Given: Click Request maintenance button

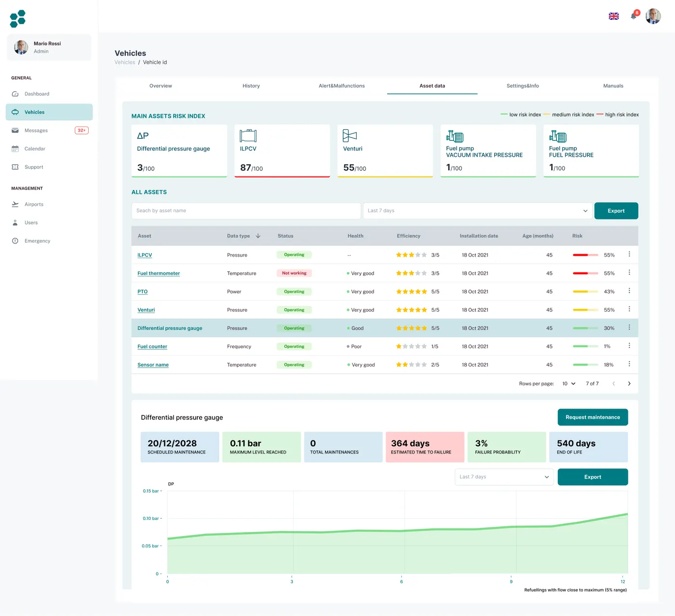Looking at the screenshot, I should click(593, 417).
